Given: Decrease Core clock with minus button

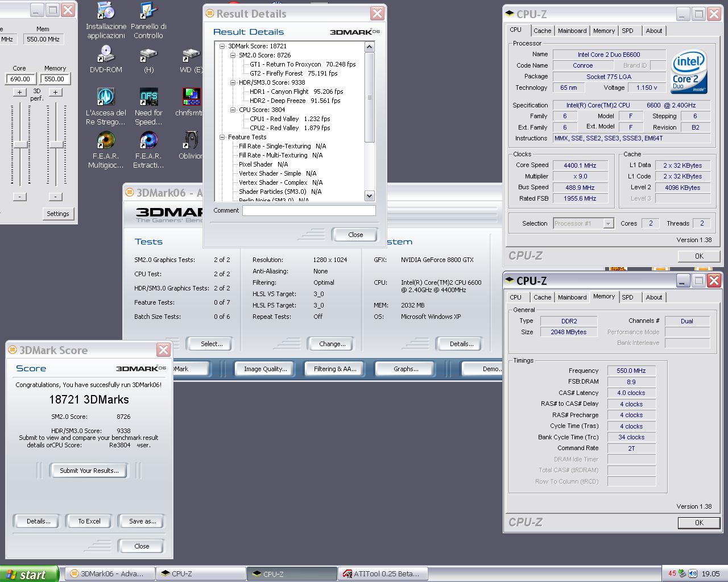Looking at the screenshot, I should click(19, 197).
